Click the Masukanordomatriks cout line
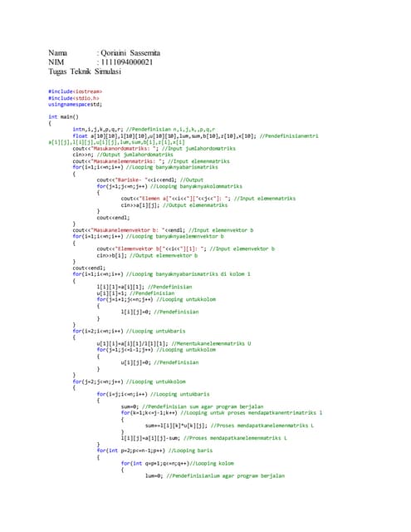Screen dimensions: 411x532 (x=154, y=149)
